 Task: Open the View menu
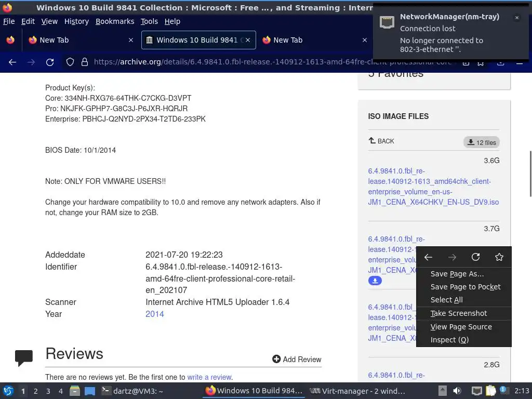tap(49, 21)
